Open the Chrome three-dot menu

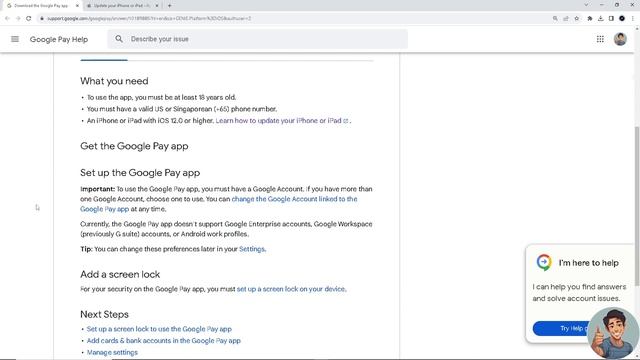tap(633, 18)
